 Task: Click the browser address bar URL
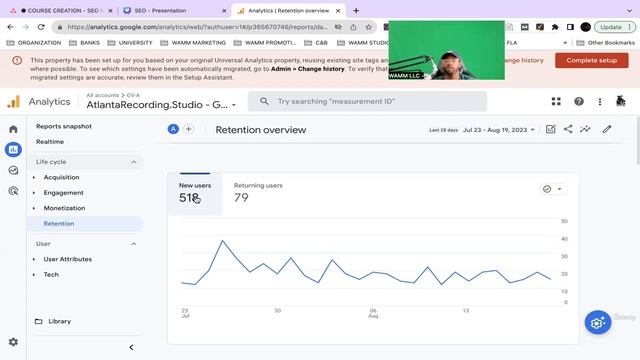[198, 27]
